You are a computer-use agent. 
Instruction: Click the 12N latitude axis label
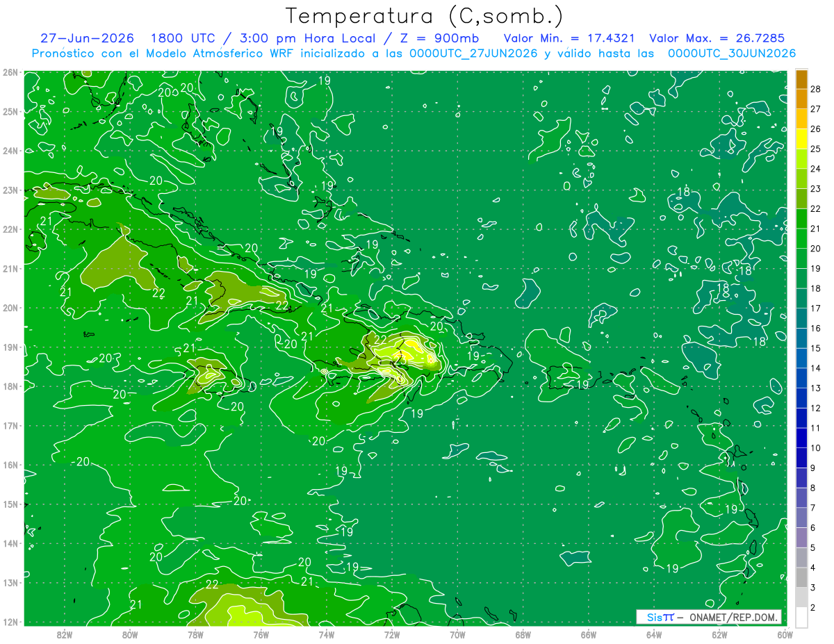coord(10,621)
